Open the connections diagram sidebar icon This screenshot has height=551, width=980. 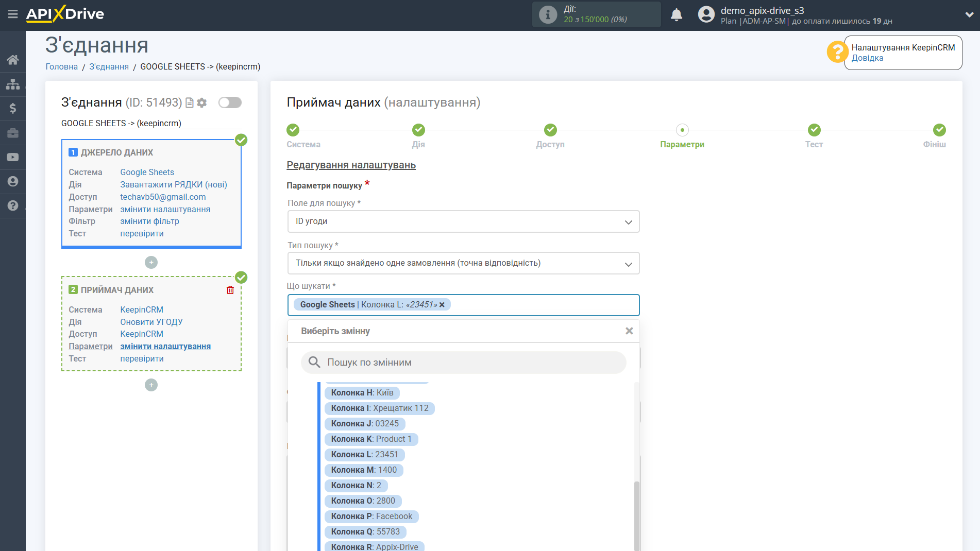tap(13, 84)
